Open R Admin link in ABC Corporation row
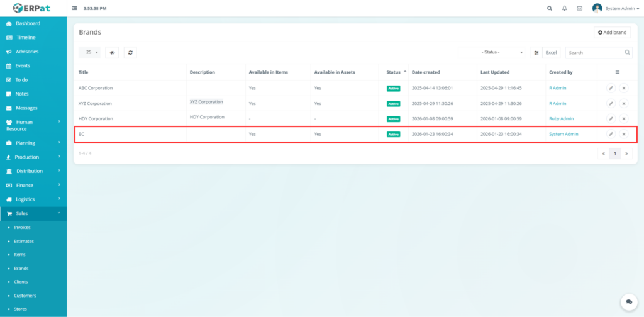Screen dimensions: 644x317 (x=558, y=88)
